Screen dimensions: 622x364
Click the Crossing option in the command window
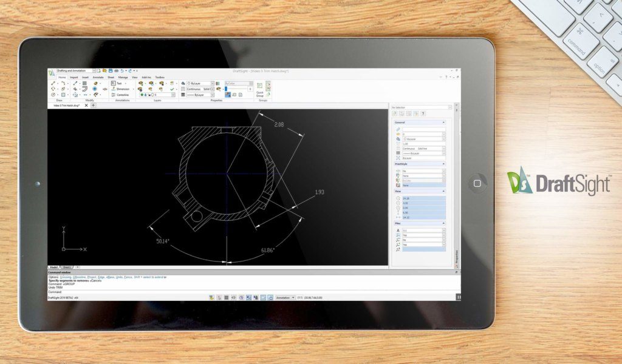64,277
